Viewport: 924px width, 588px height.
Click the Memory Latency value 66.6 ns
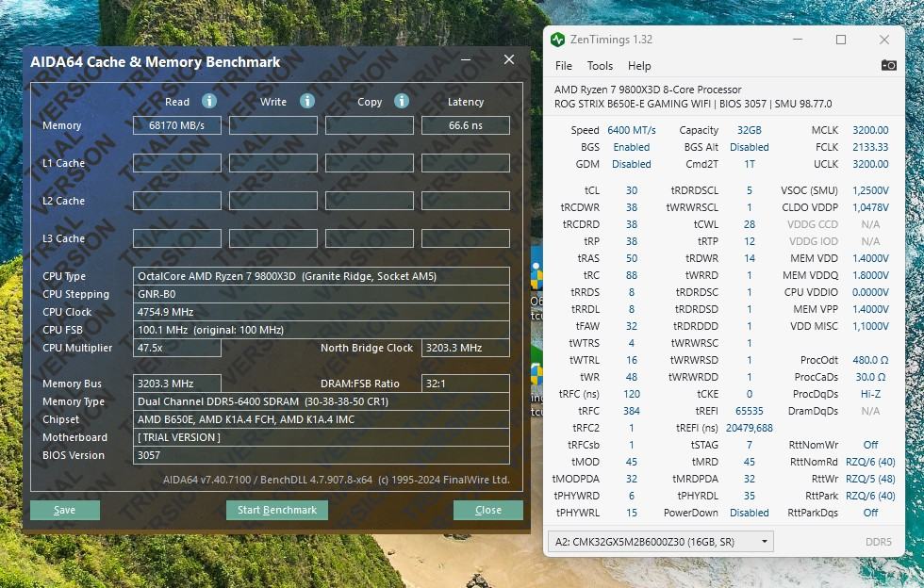pyautogui.click(x=466, y=125)
